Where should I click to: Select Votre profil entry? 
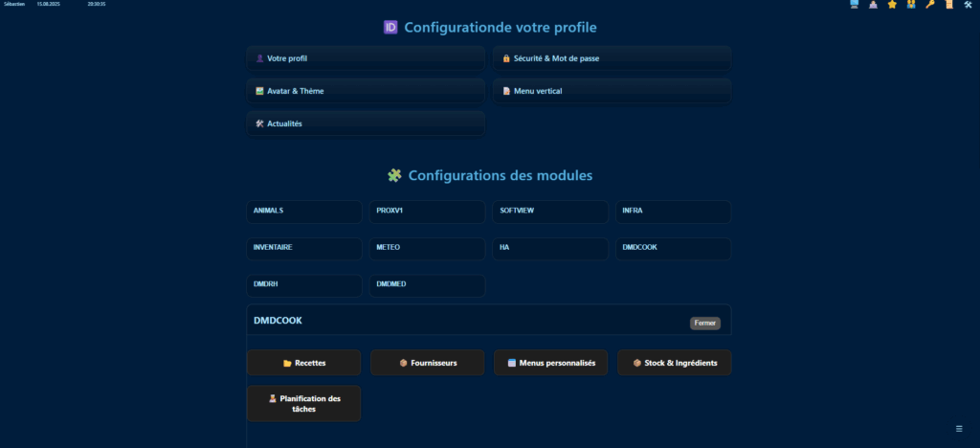tap(366, 58)
